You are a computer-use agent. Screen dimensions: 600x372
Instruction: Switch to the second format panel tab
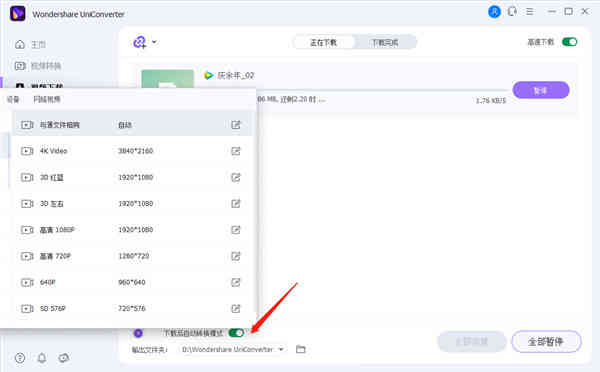coord(47,100)
